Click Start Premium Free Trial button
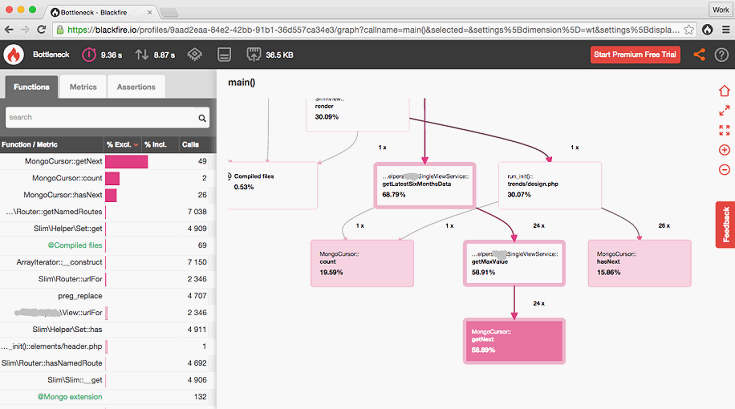Viewport: 735px width, 409px height. 635,55
